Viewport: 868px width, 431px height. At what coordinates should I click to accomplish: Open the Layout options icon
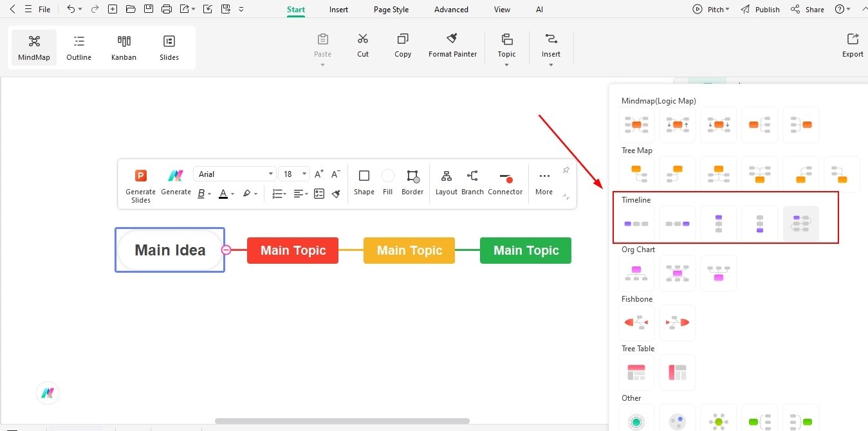(446, 183)
